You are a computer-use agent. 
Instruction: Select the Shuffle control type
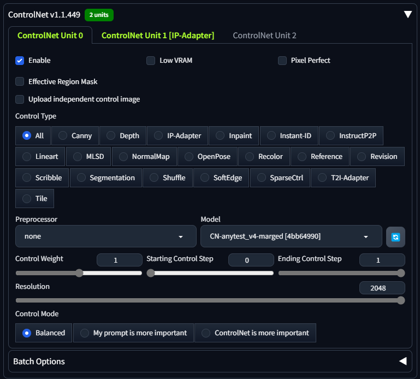tap(168, 178)
